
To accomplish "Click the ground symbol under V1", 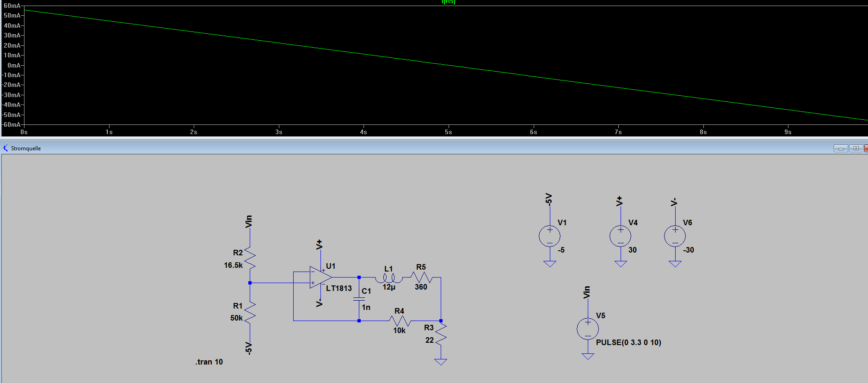I will point(550,264).
